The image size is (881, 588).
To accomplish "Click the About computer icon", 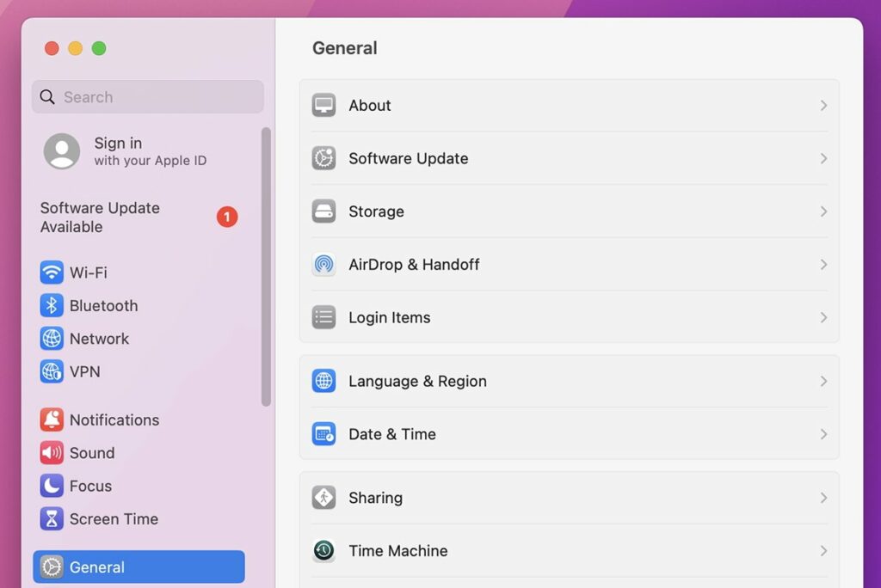I will 323,105.
